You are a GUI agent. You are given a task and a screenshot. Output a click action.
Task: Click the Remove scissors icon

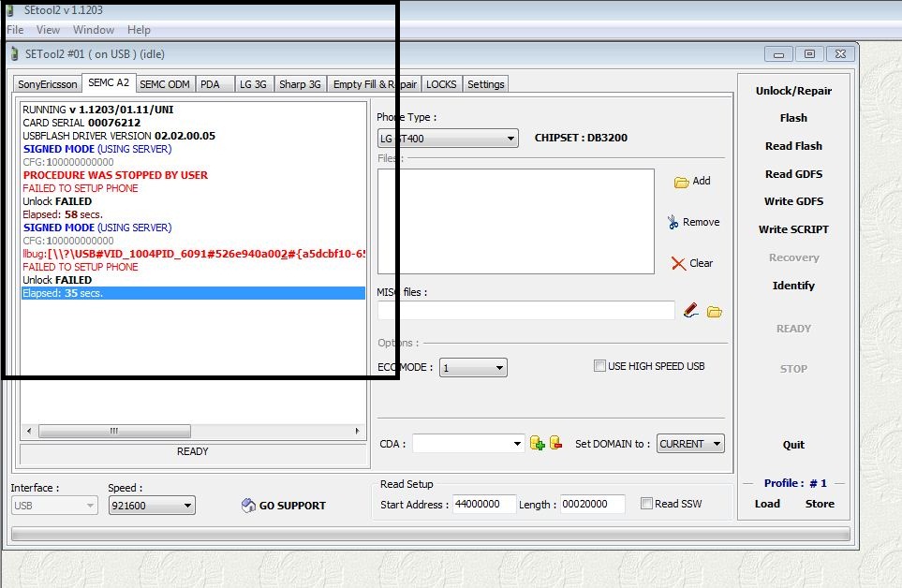click(x=673, y=222)
